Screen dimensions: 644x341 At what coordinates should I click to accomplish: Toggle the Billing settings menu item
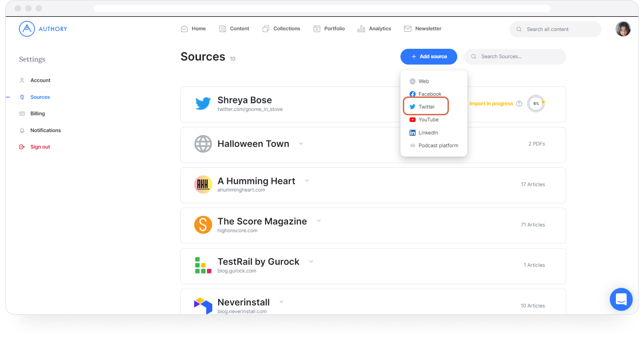(x=37, y=113)
